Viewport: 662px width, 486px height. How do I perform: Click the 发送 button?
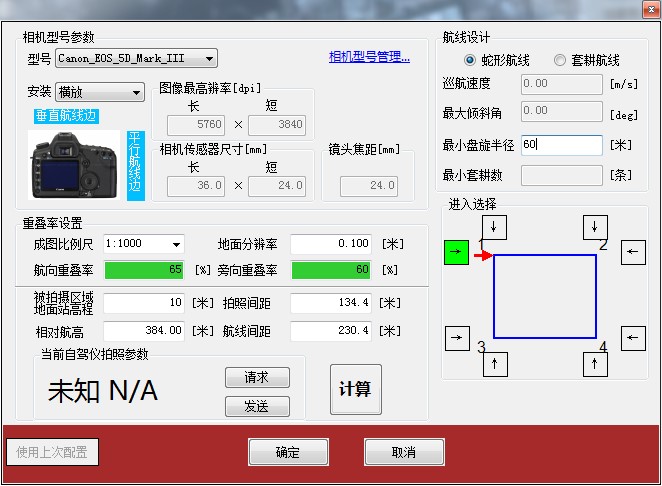[257, 406]
